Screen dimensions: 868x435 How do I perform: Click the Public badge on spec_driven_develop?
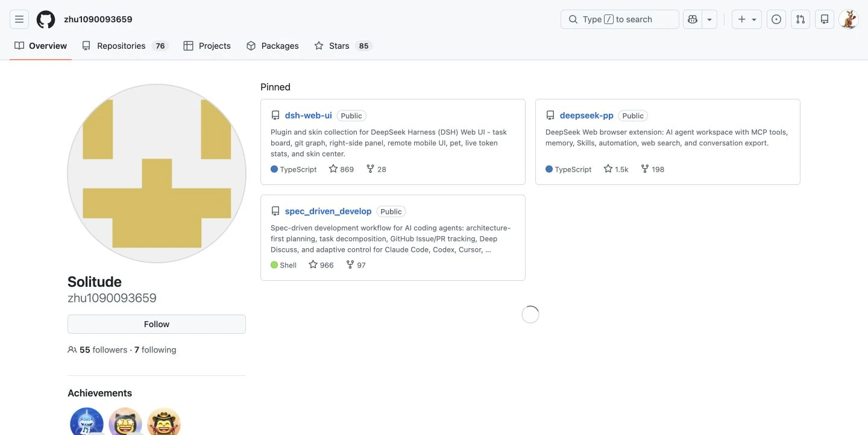391,211
